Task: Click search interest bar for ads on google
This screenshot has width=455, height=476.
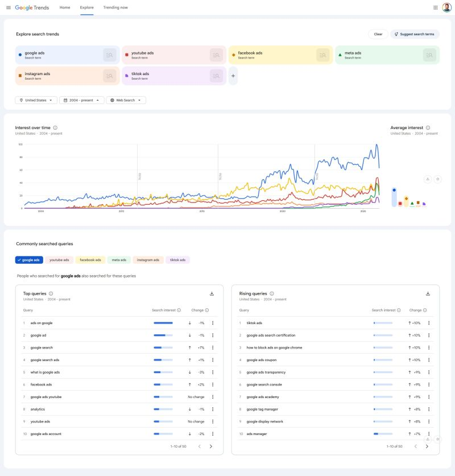Action: [x=163, y=323]
